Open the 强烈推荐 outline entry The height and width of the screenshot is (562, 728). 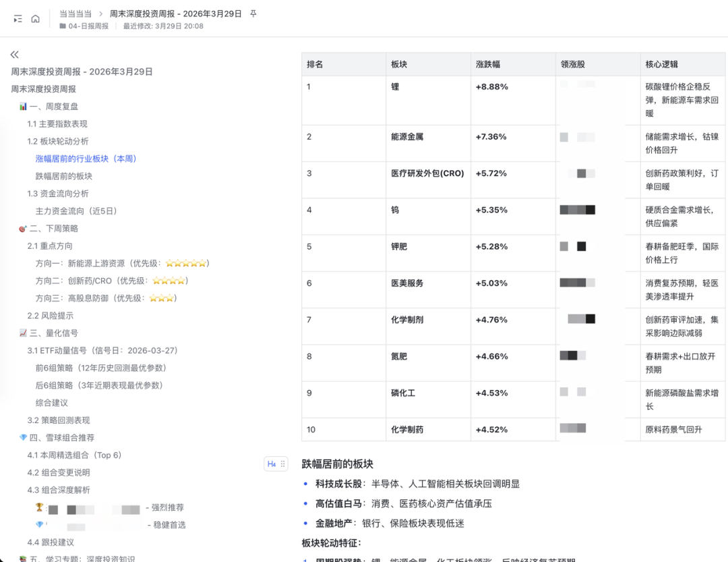coord(110,507)
